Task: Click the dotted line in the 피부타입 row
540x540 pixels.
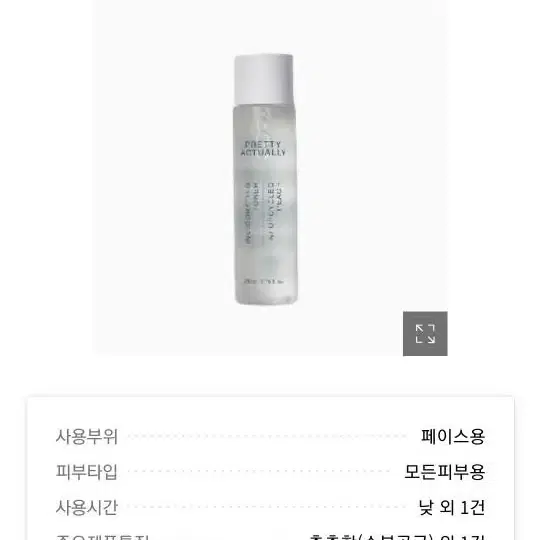Action: pos(262,471)
